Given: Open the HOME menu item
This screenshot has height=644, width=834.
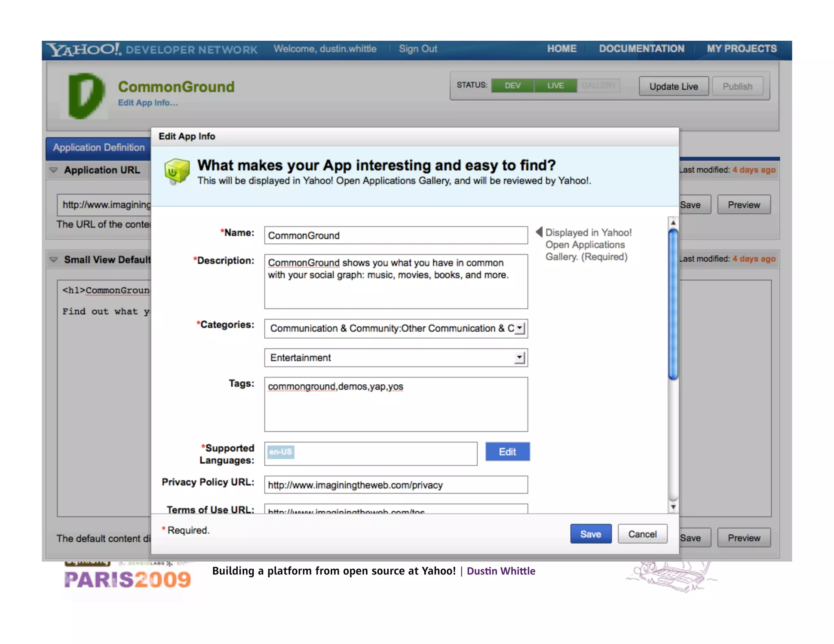Looking at the screenshot, I should [x=562, y=49].
